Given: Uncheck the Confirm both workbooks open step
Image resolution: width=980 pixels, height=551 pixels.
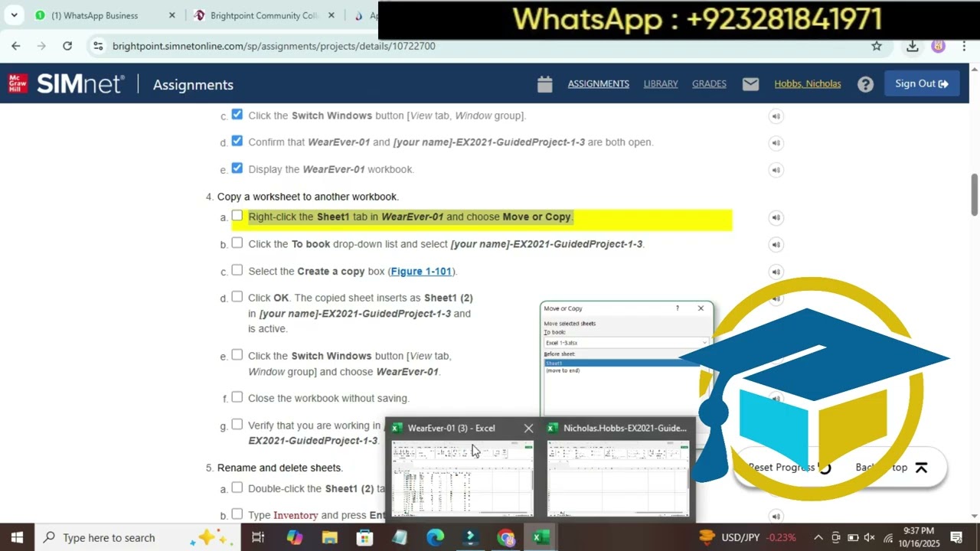Looking at the screenshot, I should tap(237, 141).
